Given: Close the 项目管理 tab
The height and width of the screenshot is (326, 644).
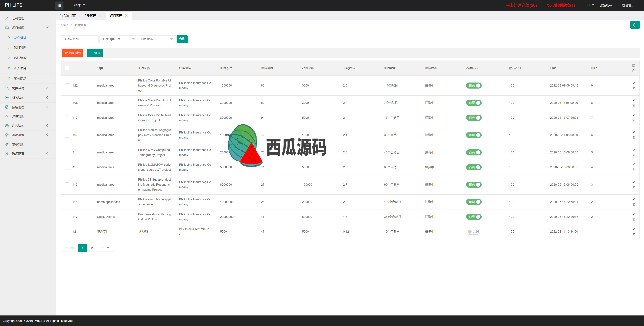Looking at the screenshot, I should (x=127, y=15).
